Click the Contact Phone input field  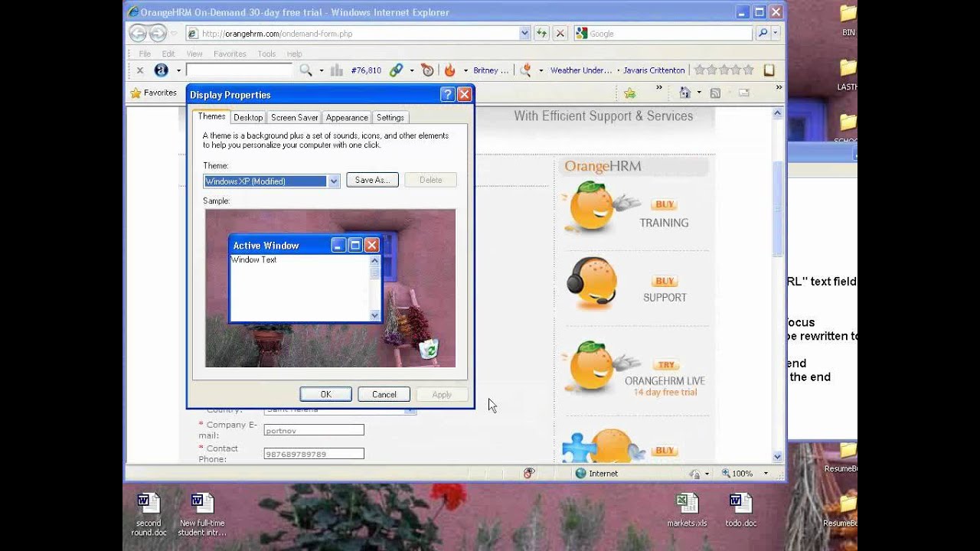click(314, 454)
